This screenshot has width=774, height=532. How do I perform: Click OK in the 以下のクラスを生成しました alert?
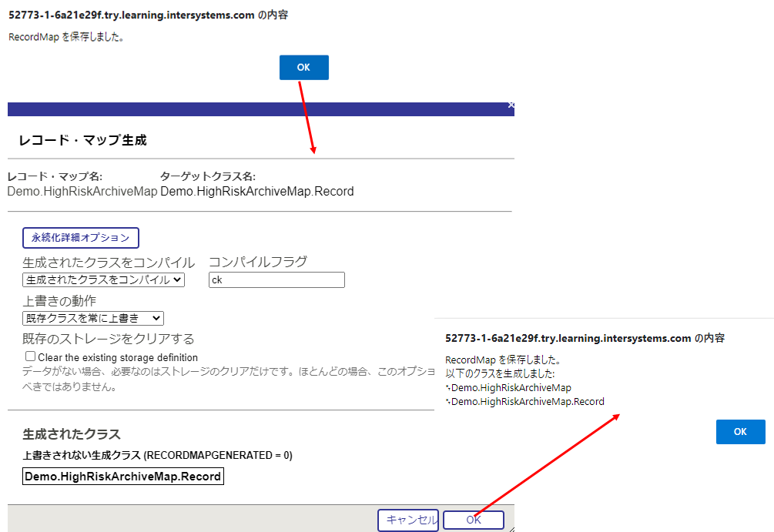coord(740,432)
